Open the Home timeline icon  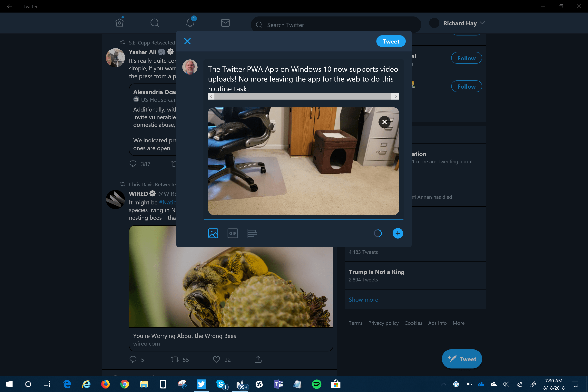click(x=120, y=23)
